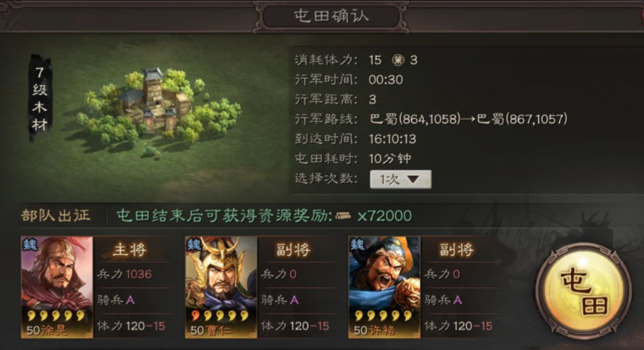This screenshot has width=644, height=350.
Task: Click the 7级木材 vertical label
Action: 40,98
